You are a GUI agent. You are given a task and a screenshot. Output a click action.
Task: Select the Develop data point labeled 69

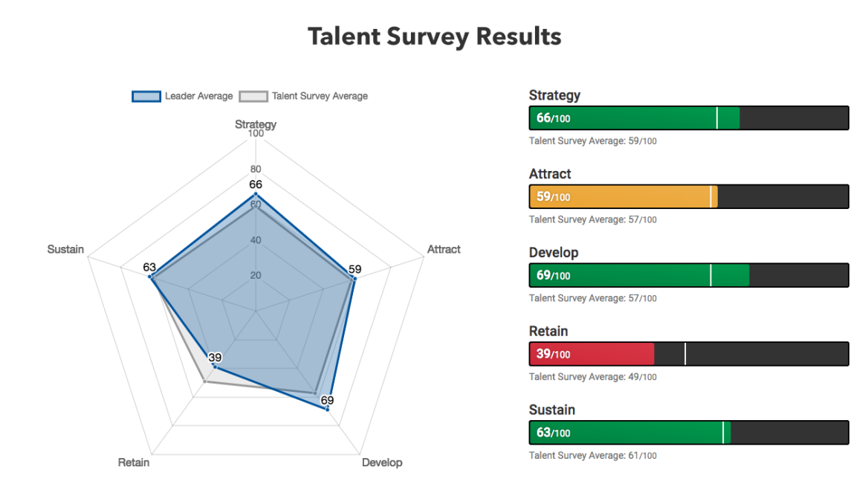coord(327,409)
